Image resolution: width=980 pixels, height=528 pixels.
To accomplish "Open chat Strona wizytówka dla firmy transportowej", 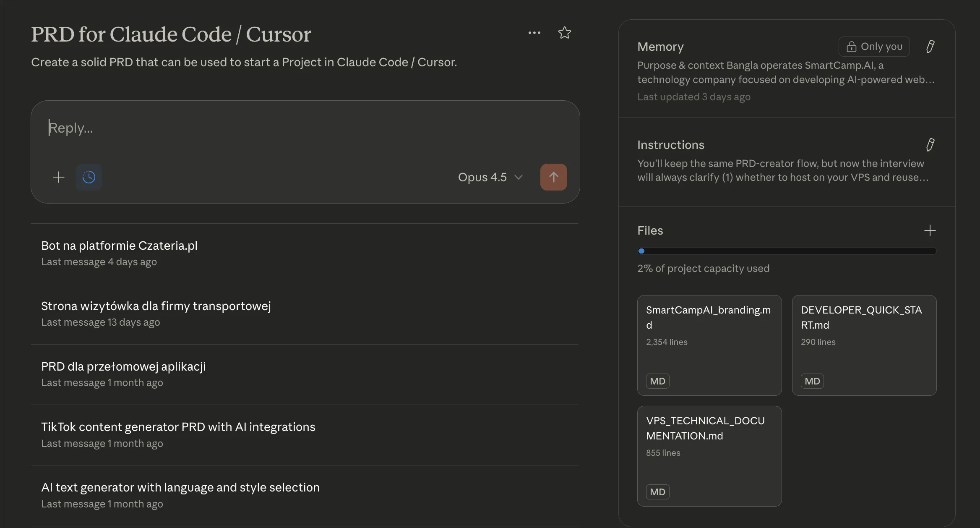I will [x=305, y=314].
